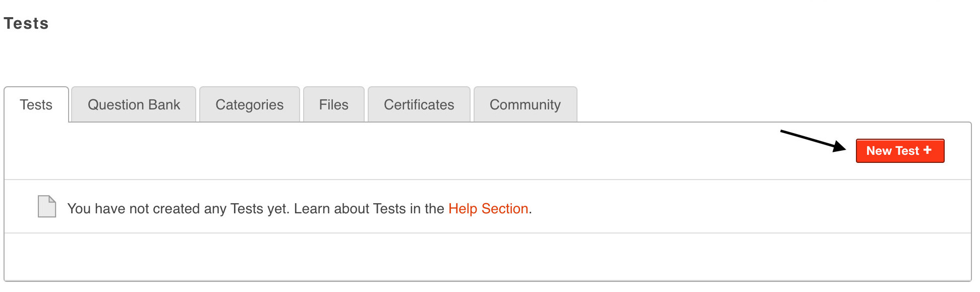980x292 pixels.
Task: Open the Help Section link
Action: click(x=488, y=209)
